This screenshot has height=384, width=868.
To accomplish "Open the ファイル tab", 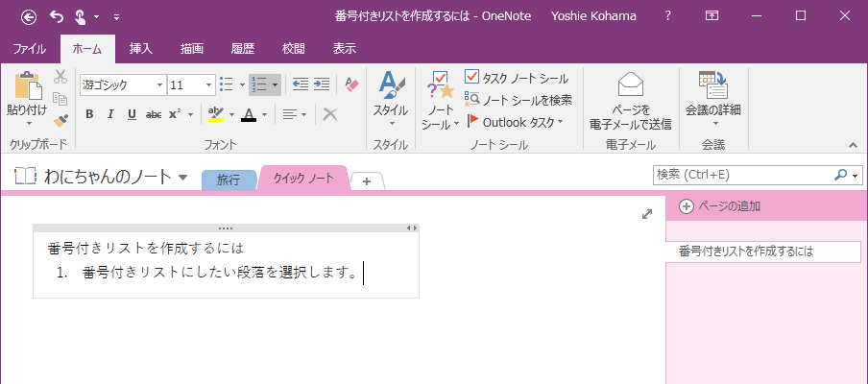I will pyautogui.click(x=30, y=49).
